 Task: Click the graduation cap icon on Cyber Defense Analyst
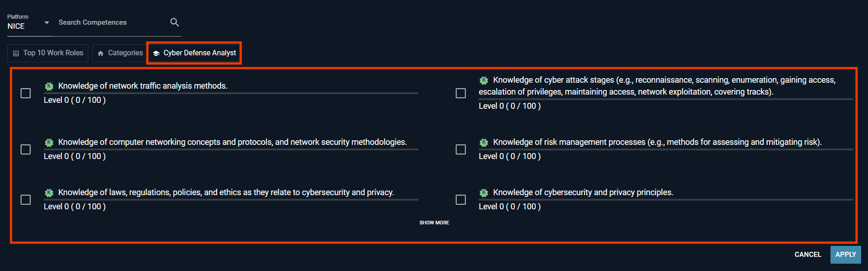point(156,53)
